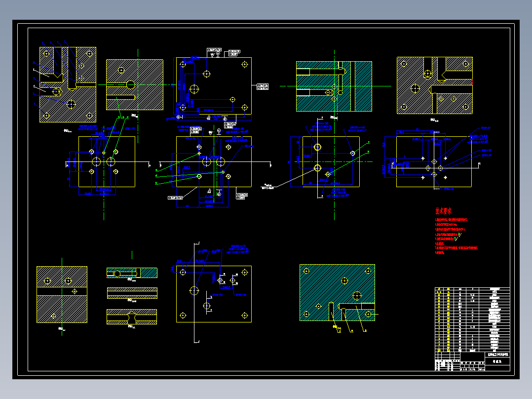The height and width of the screenshot is (399, 532).
Task: Select the small half-teal section strip with circle
Action: [132, 273]
